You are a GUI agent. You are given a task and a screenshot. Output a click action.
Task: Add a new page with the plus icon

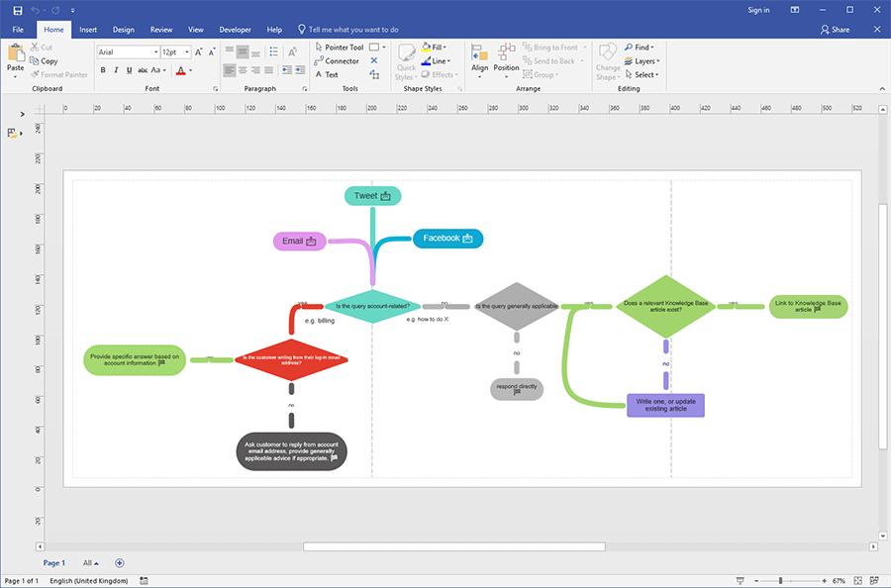point(120,563)
